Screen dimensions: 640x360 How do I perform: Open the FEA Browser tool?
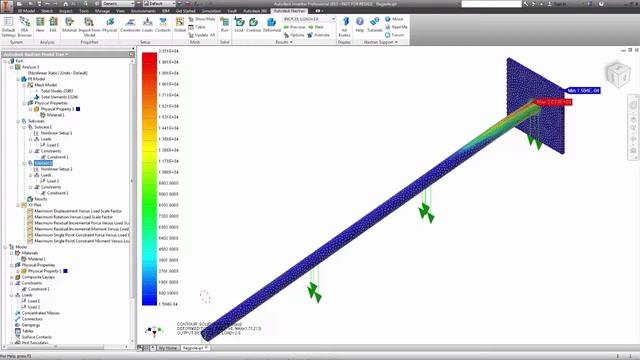[24, 27]
